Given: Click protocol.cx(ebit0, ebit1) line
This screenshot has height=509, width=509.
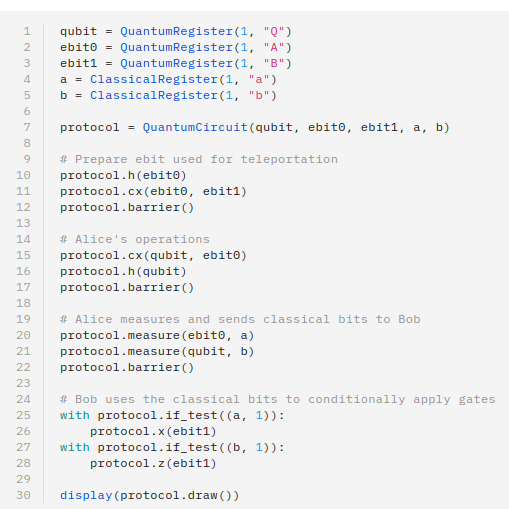Looking at the screenshot, I should click(153, 191).
